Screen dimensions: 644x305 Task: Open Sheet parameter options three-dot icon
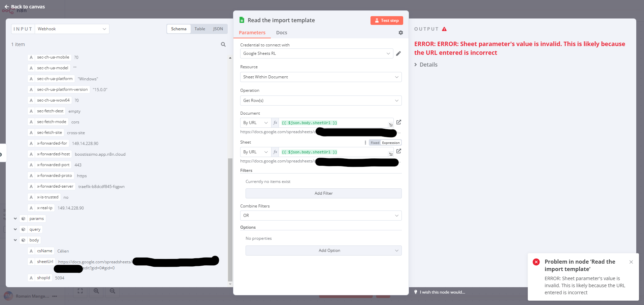[365, 143]
